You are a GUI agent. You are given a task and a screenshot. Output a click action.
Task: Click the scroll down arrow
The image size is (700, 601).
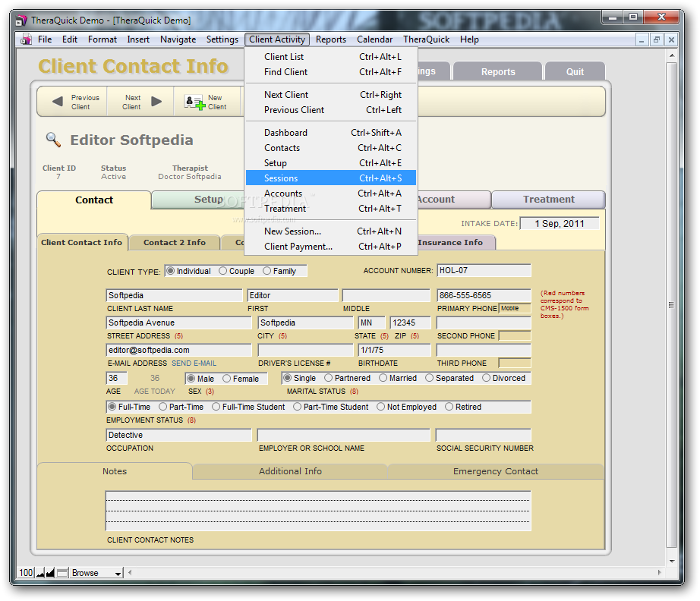[x=671, y=562]
